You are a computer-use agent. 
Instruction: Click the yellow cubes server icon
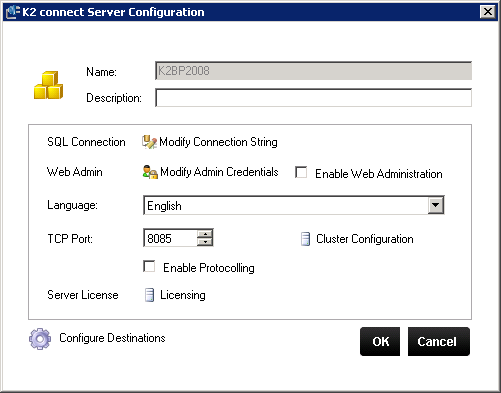pyautogui.click(x=48, y=85)
